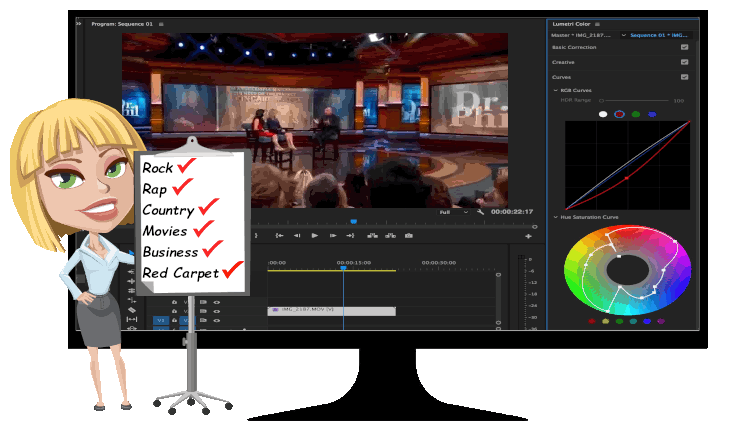The image size is (735, 427).
Task: Click the 00:00:22:17 timecode
Action: click(x=512, y=212)
